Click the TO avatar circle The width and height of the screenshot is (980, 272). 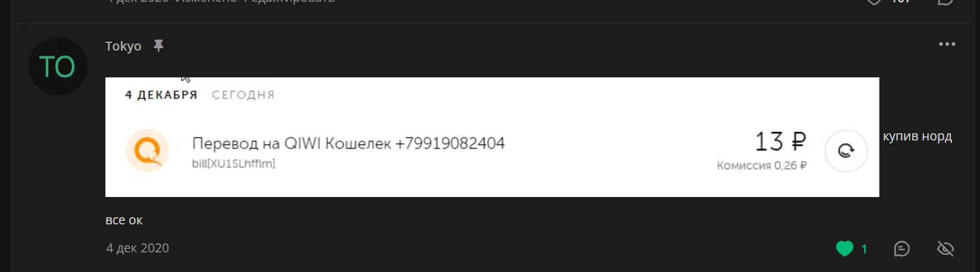[x=58, y=67]
